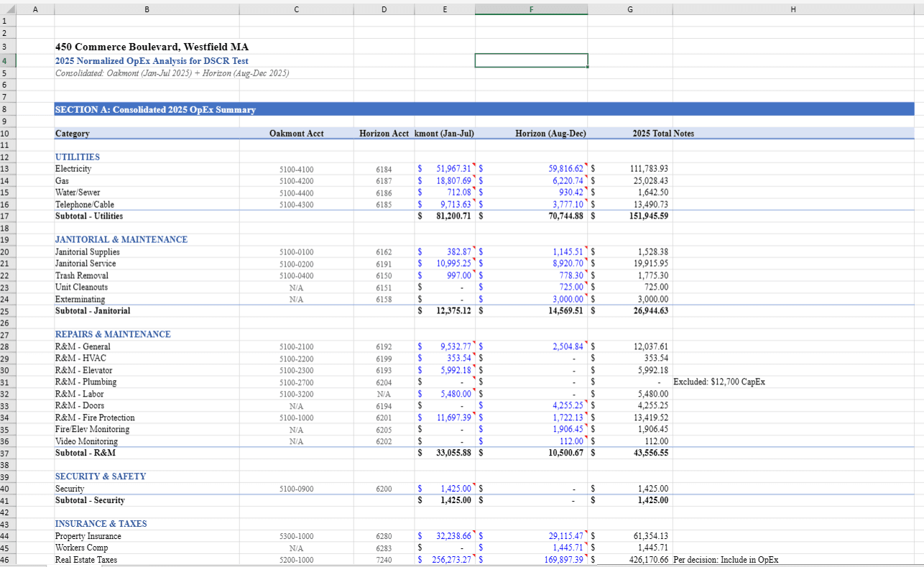The width and height of the screenshot is (924, 567).
Task: Select row 17 header
Action: pyautogui.click(x=9, y=216)
